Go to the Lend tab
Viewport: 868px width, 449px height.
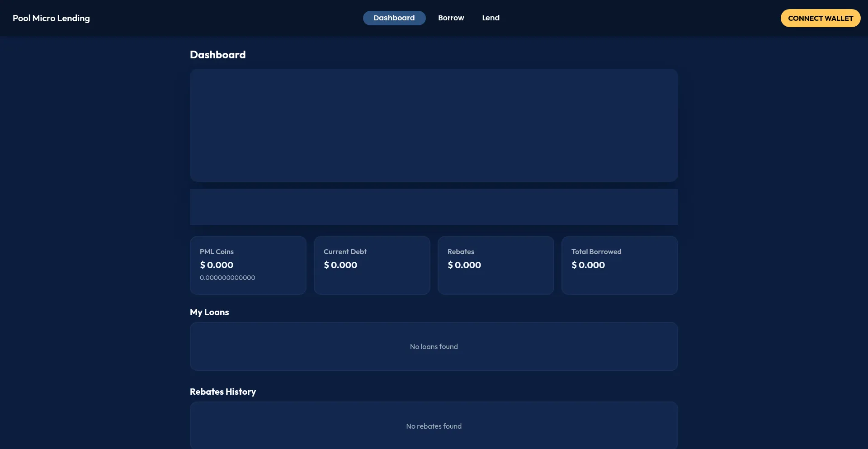click(x=491, y=18)
